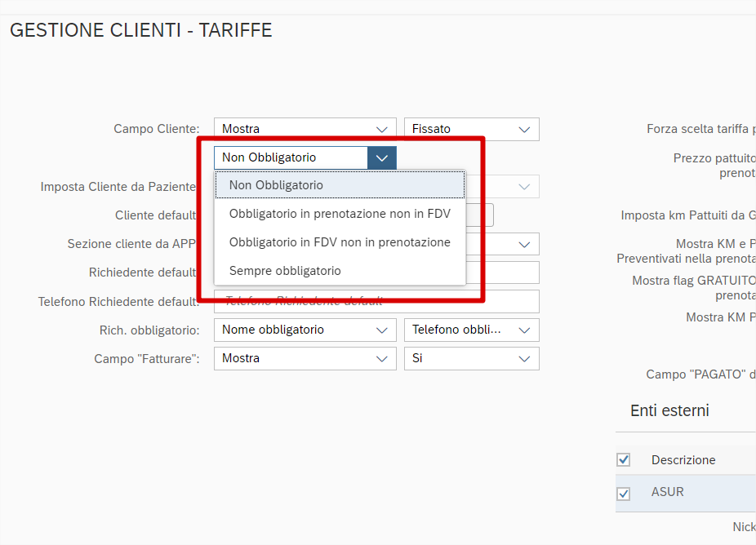This screenshot has height=545, width=756.
Task: Click the Imposta Cliente da Paziente arrow
Action: tap(524, 187)
